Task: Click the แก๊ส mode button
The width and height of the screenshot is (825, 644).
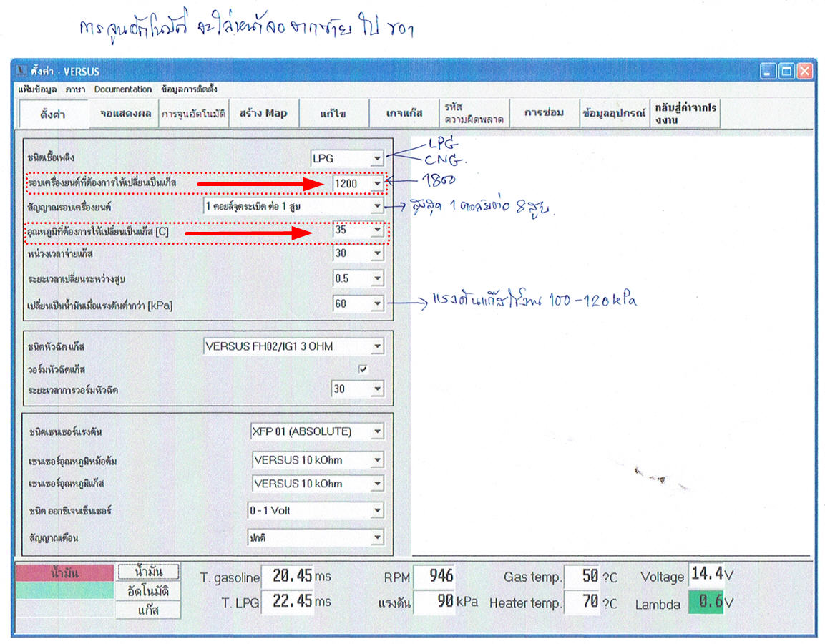Action: pyautogui.click(x=148, y=610)
